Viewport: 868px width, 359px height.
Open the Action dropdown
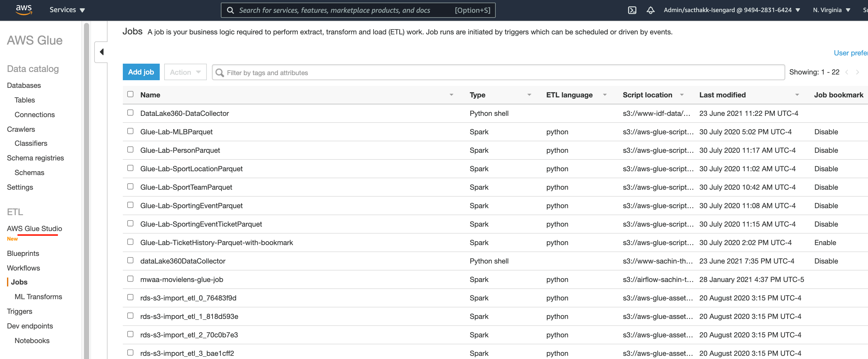185,72
